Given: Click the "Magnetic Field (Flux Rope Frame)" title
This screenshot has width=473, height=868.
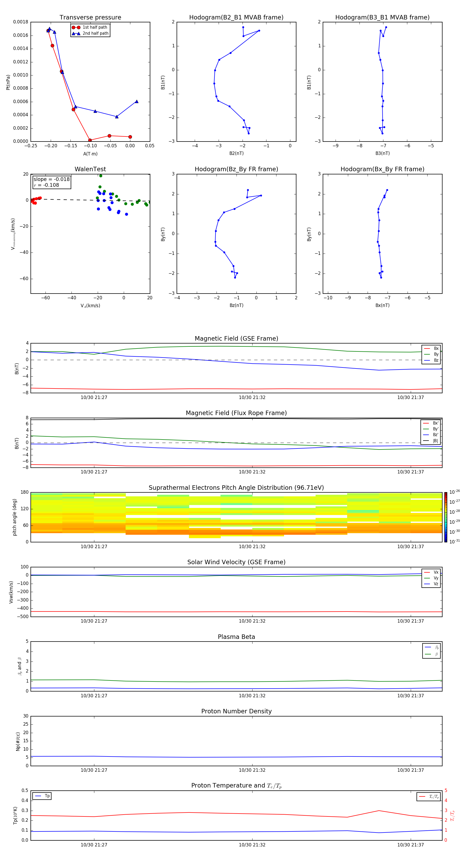Looking at the screenshot, I should coord(236,413).
